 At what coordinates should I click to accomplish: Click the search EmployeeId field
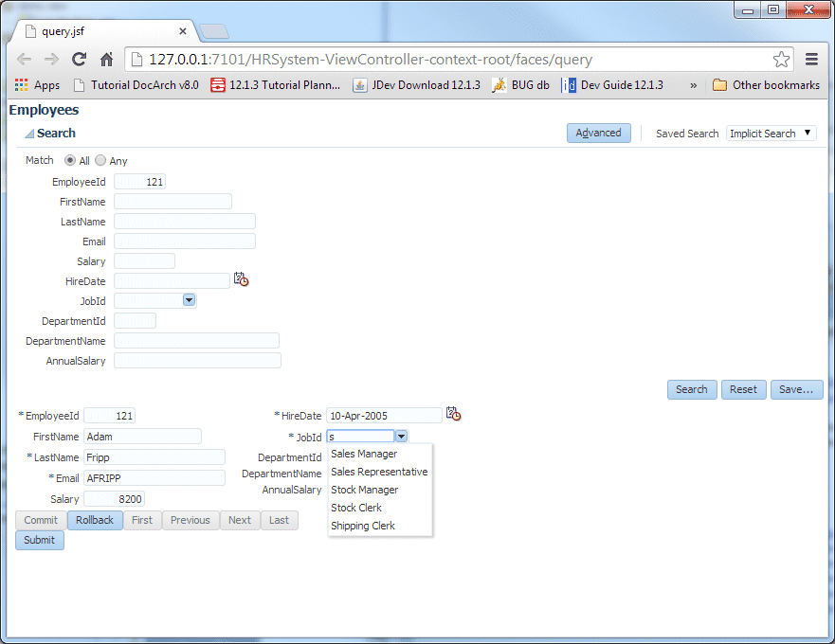point(140,182)
